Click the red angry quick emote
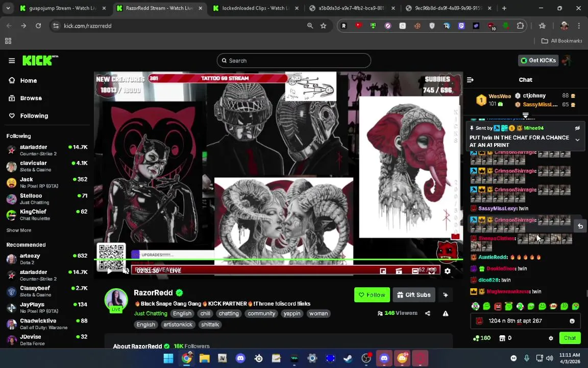 pyautogui.click(x=498, y=306)
